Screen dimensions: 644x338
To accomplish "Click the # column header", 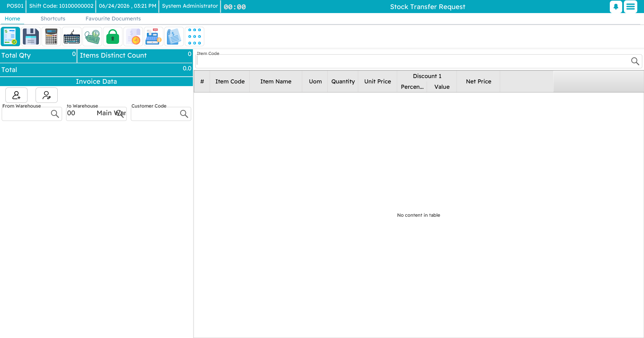I will [202, 81].
